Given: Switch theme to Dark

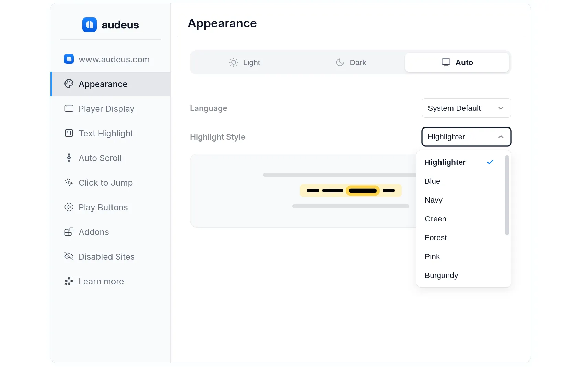Looking at the screenshot, I should point(351,62).
